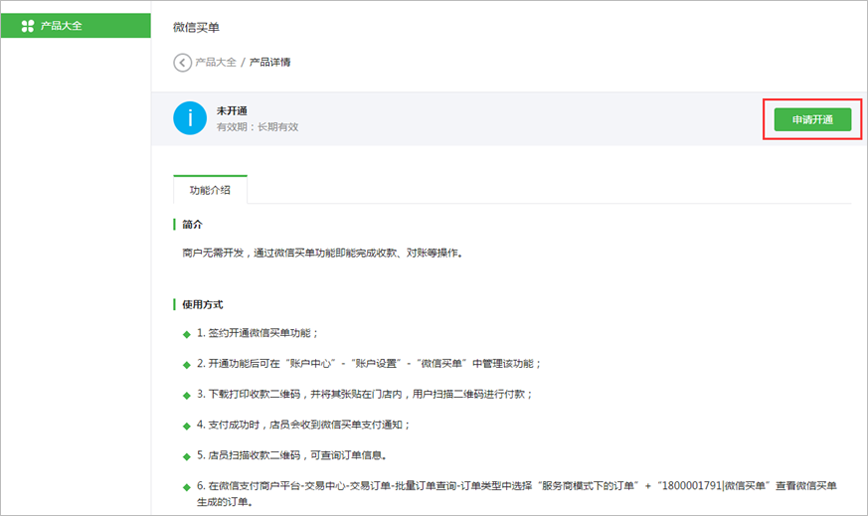Click the 未开通 status text
Screen dimensions: 868x516
click(232, 111)
